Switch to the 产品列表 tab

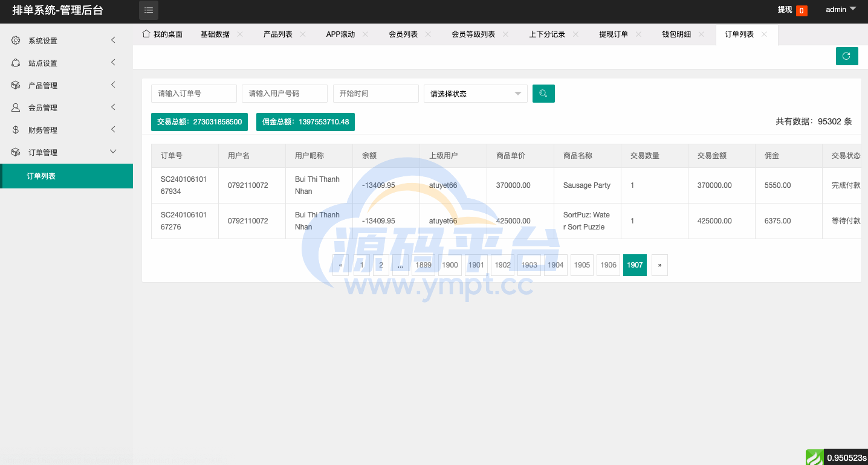278,34
